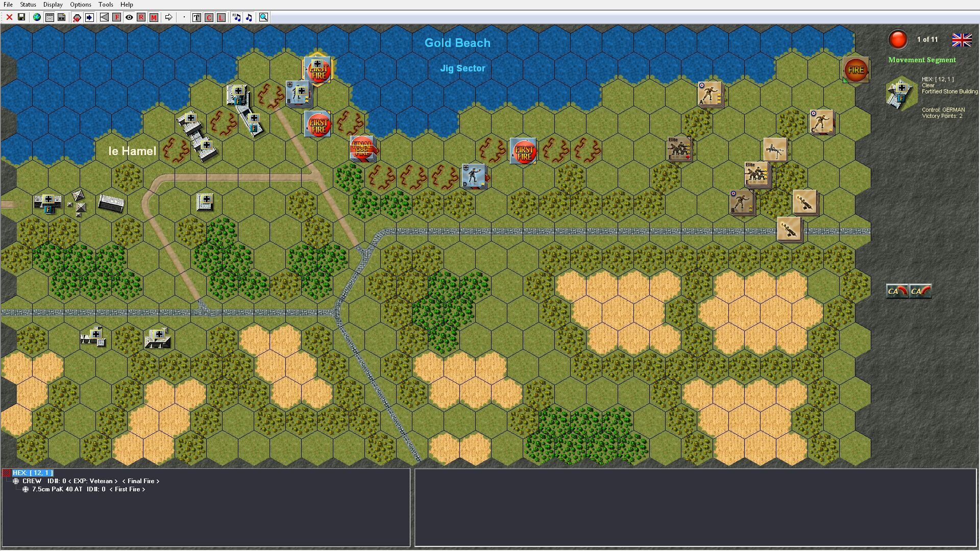Toggle the eye visibility toolbar button
Viewport: 980px width, 551px height.
pyautogui.click(x=129, y=17)
